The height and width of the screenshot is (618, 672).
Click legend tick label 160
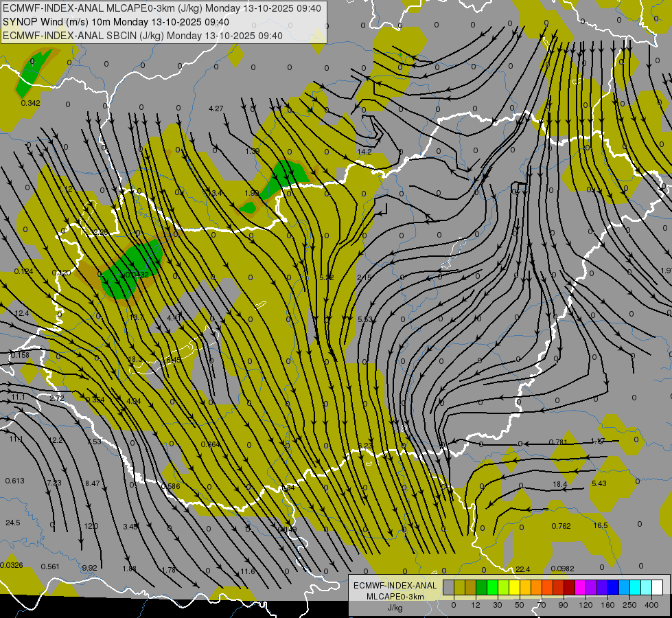click(607, 605)
